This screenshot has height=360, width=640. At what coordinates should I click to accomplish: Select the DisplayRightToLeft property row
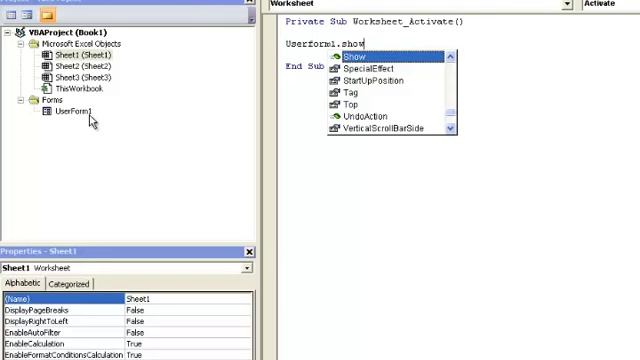click(128, 322)
